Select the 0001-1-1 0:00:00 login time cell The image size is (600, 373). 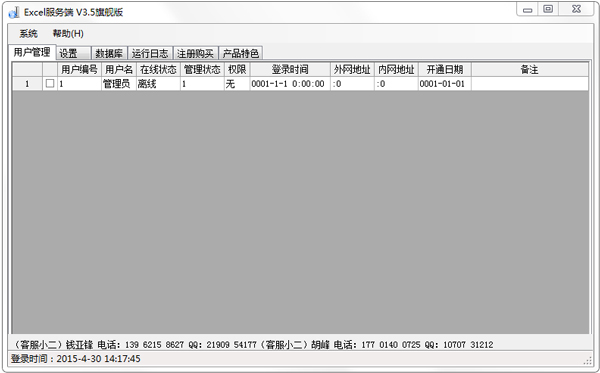click(290, 84)
